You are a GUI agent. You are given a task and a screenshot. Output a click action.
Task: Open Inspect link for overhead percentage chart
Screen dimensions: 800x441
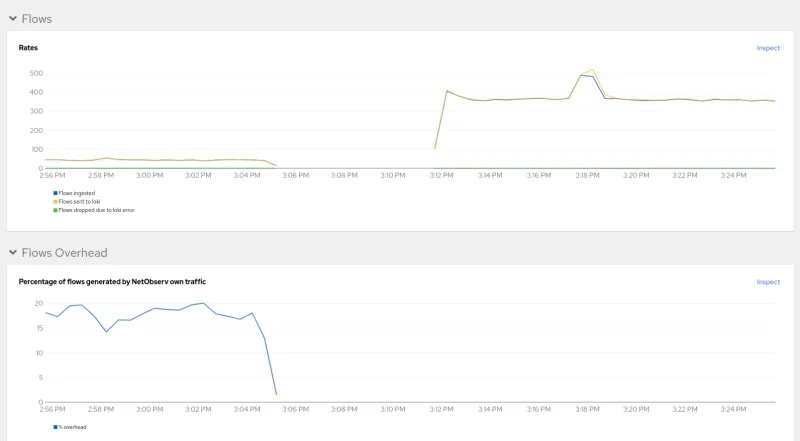(768, 282)
